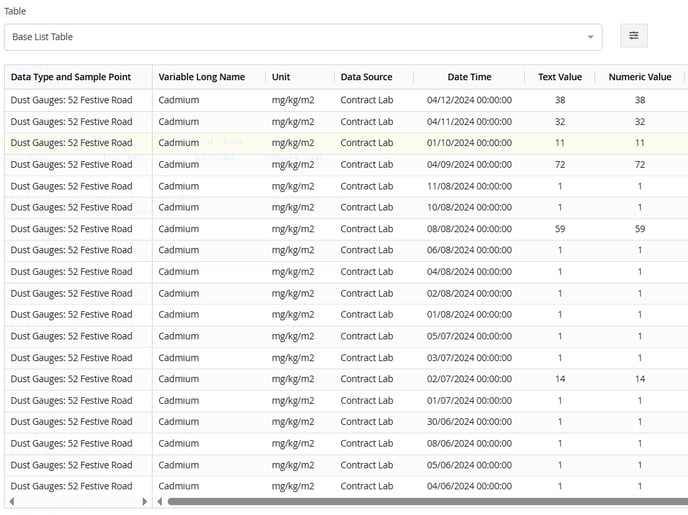688x515 pixels.
Task: Open the table filter settings icon
Action: 633,37
